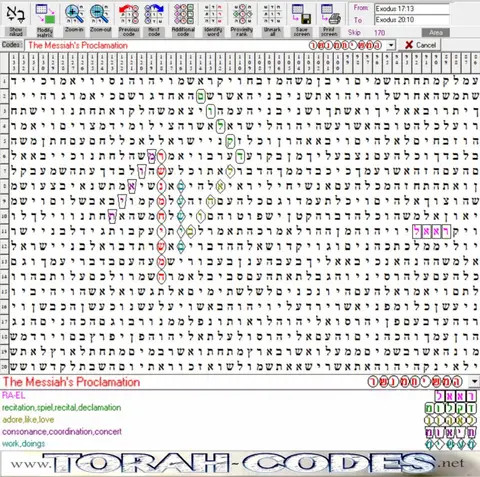Expand the Codes dropdown list
Screen dimensions: 480x477
coord(391,45)
